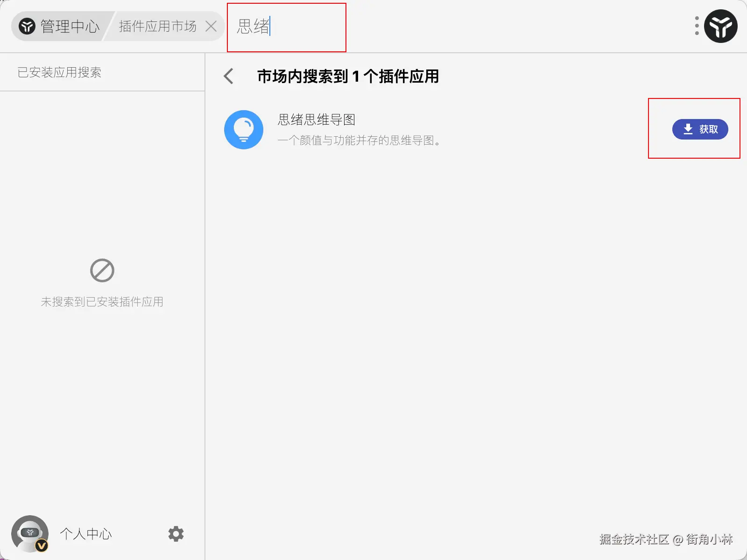The height and width of the screenshot is (560, 747).
Task: Open the three-dot more options menu
Action: [697, 26]
